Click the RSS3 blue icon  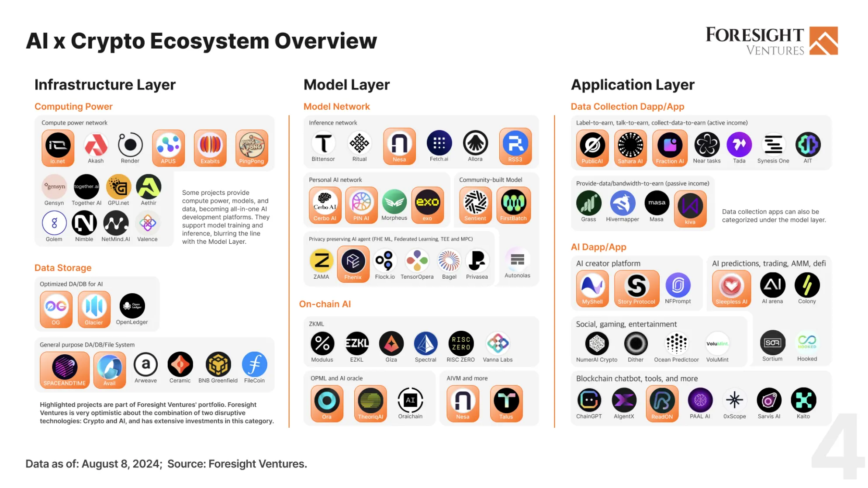point(515,143)
